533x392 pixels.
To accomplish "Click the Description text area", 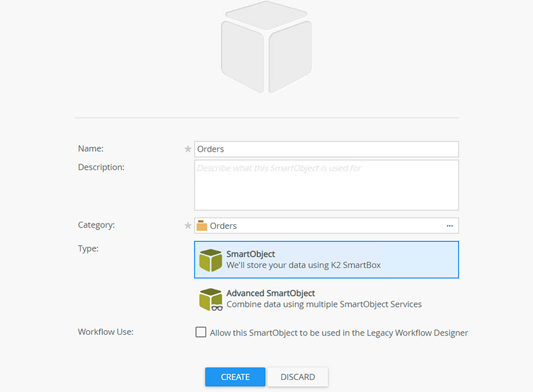I will pos(326,185).
